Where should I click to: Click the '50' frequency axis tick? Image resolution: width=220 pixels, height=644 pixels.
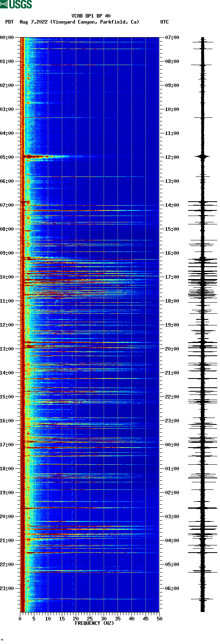159,619
